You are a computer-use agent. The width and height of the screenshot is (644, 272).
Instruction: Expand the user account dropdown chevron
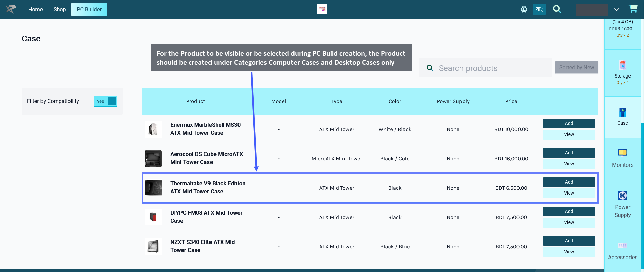[617, 10]
